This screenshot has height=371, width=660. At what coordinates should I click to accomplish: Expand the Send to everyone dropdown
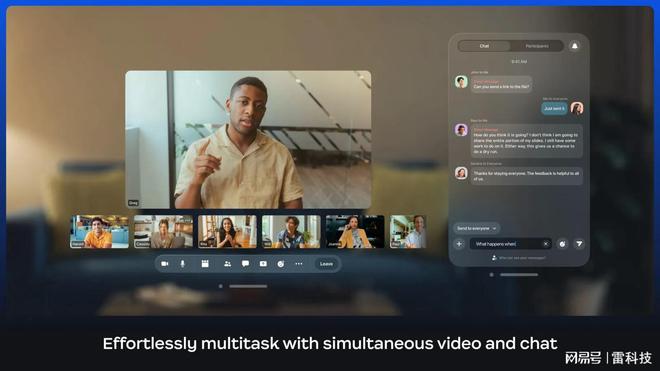476,228
